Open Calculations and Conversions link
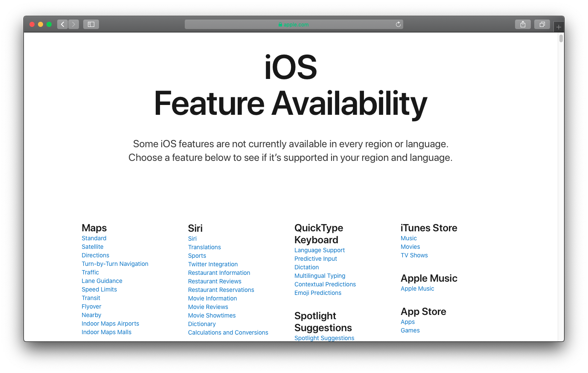 click(x=228, y=332)
